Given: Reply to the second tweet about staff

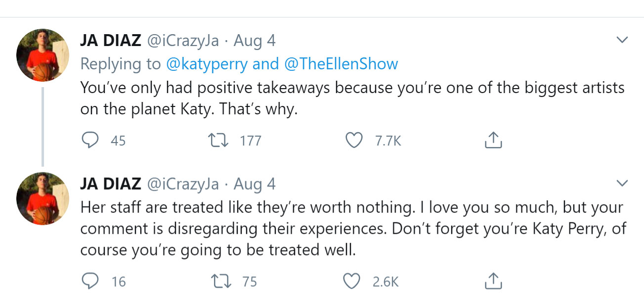Looking at the screenshot, I should coord(90,281).
